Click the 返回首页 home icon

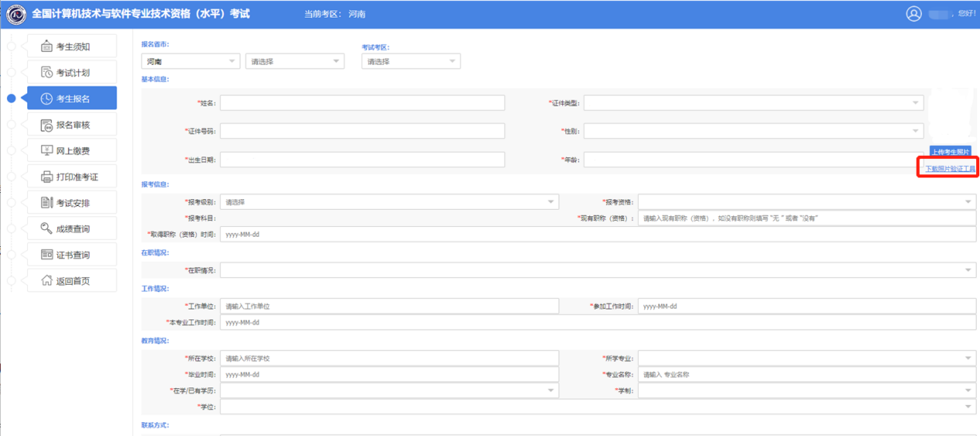coord(46,281)
